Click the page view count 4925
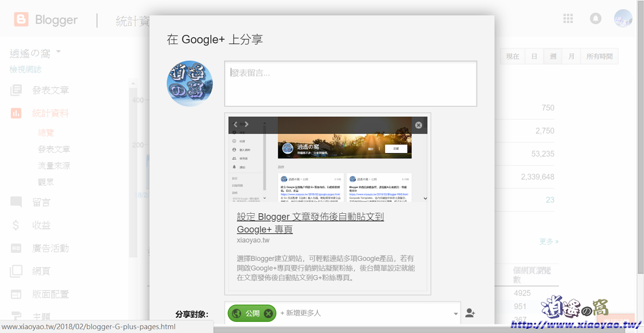 point(522,293)
